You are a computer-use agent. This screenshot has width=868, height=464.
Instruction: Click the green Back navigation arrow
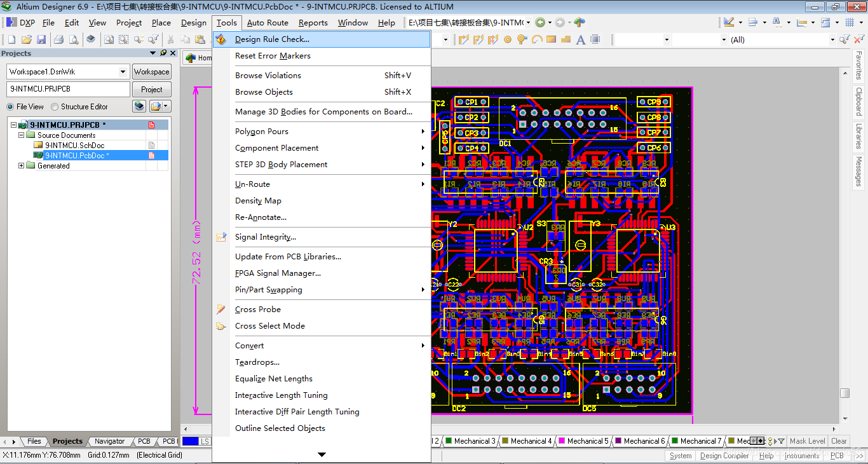coord(540,22)
